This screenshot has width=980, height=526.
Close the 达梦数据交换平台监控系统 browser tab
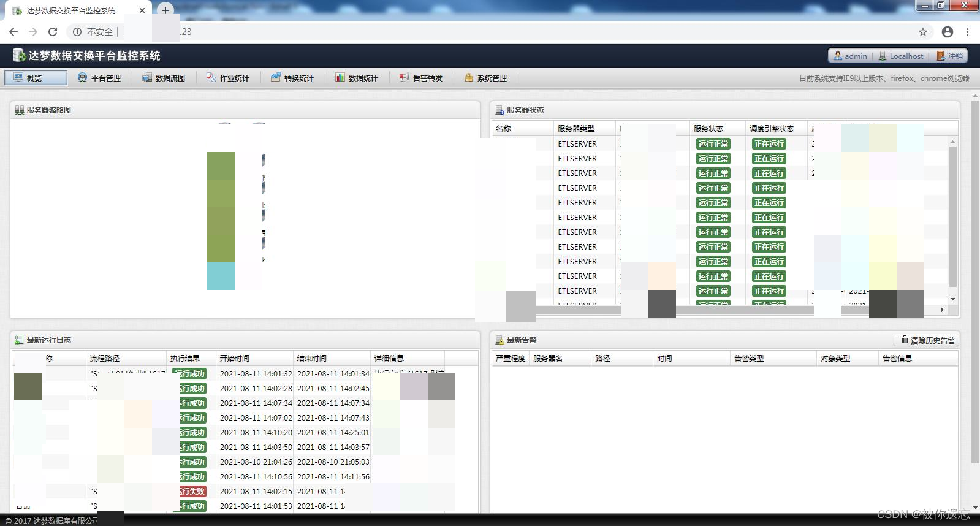click(142, 10)
